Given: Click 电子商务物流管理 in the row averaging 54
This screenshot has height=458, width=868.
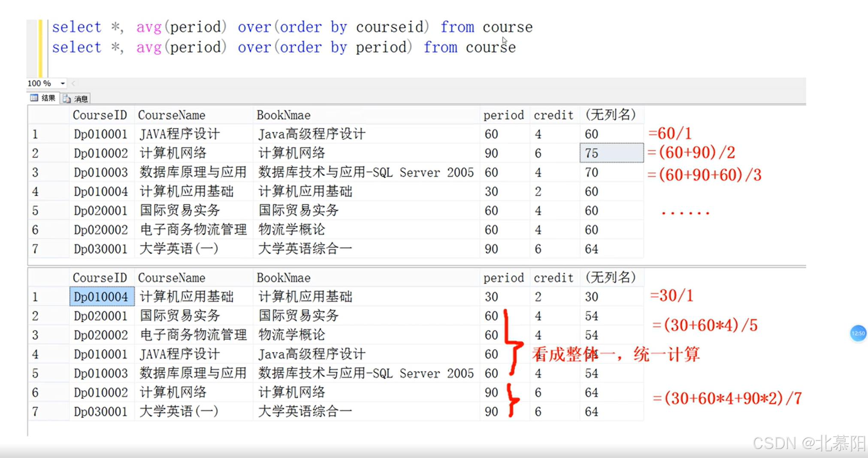Looking at the screenshot, I should tap(194, 335).
